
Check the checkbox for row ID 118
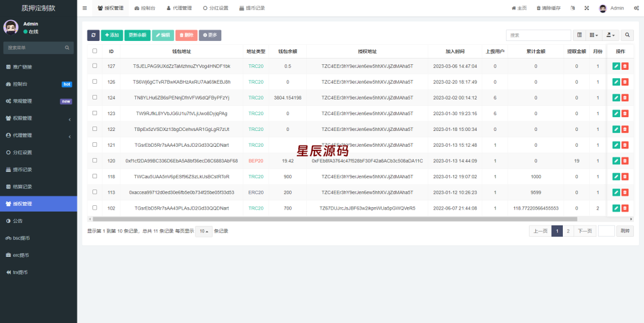point(95,176)
